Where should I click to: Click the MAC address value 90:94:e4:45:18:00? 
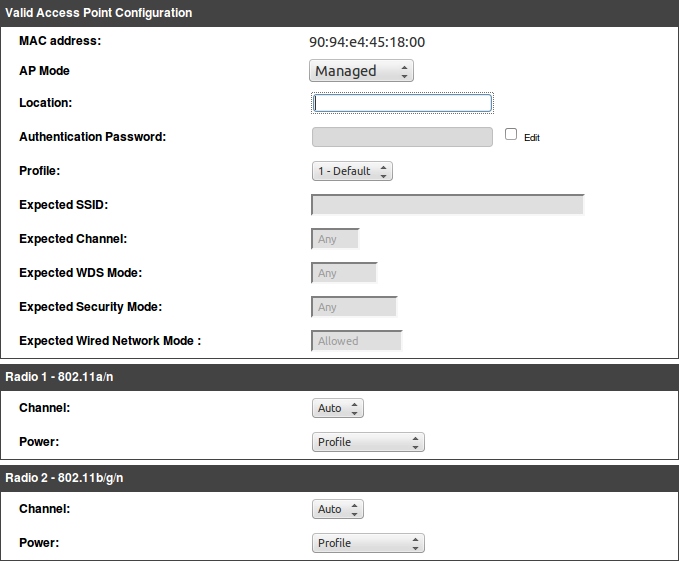point(367,42)
